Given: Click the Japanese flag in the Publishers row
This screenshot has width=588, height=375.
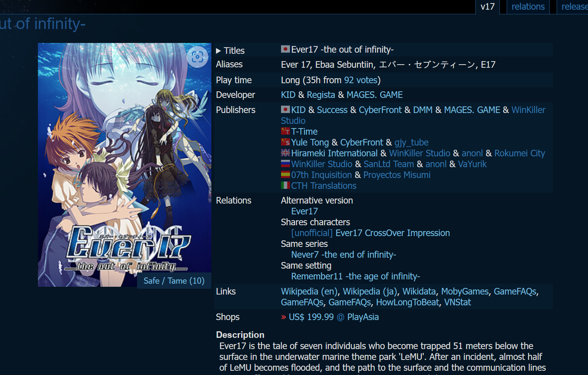Looking at the screenshot, I should 285,110.
